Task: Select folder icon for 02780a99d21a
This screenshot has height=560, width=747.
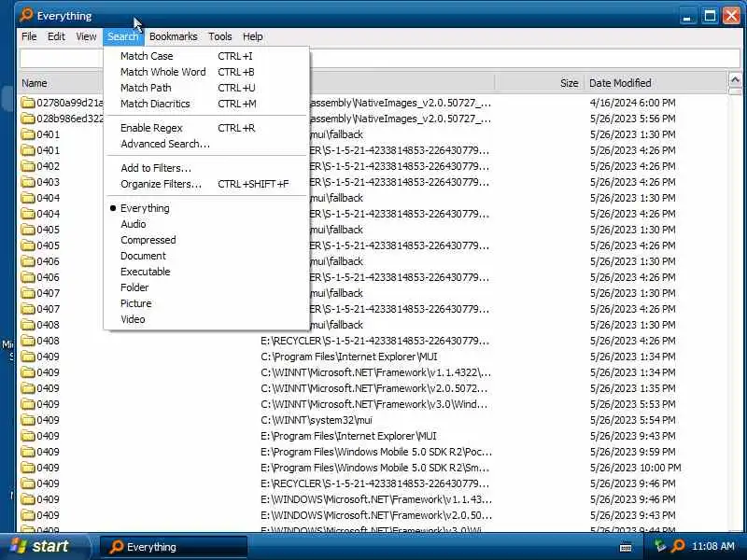Action: pos(28,103)
